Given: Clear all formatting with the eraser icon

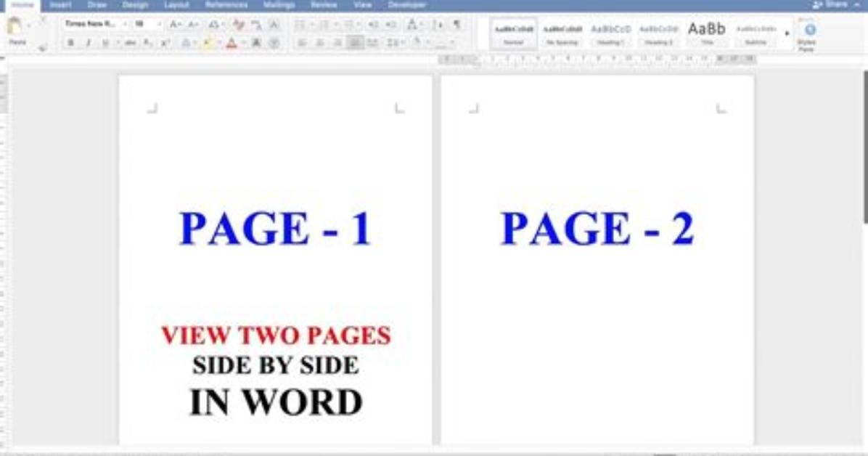Looking at the screenshot, I should click(239, 25).
